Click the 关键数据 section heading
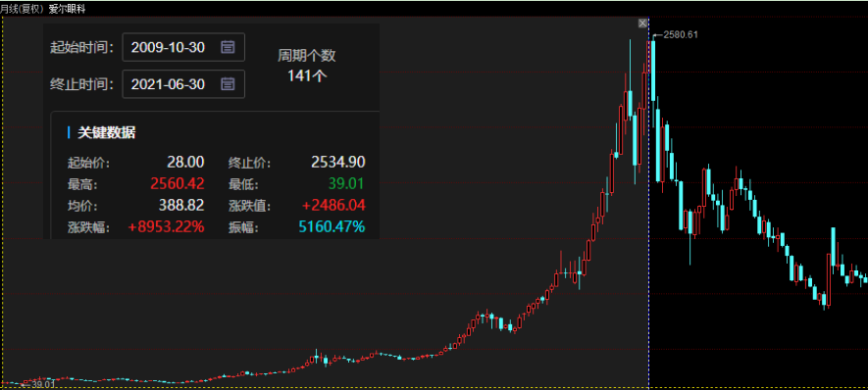 (x=107, y=132)
